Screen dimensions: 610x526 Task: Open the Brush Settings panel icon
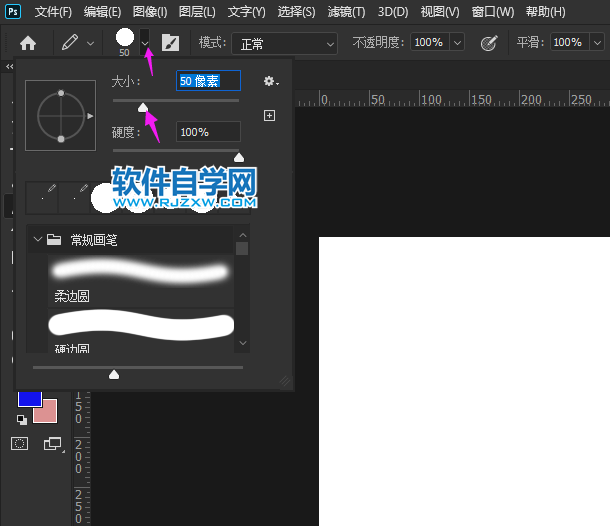click(170, 43)
